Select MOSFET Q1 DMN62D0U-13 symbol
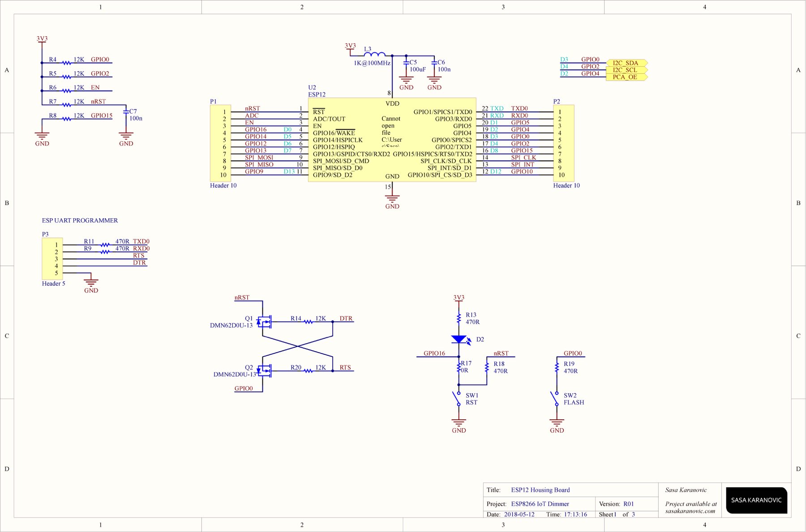Image resolution: width=806 pixels, height=532 pixels. pyautogui.click(x=265, y=322)
